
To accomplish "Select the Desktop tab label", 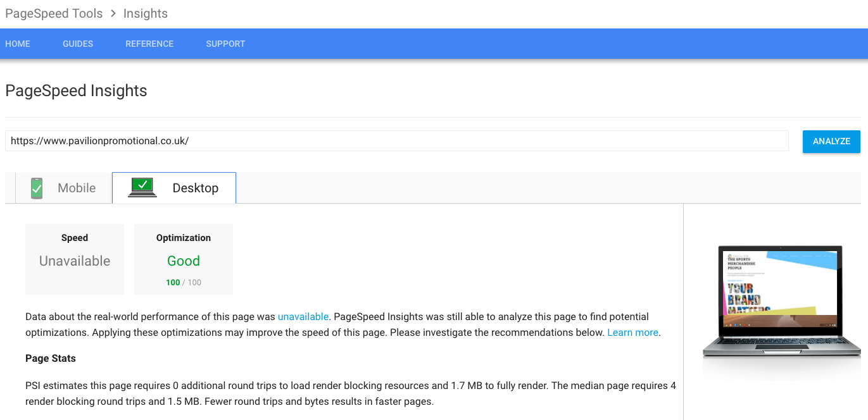I will 196,188.
